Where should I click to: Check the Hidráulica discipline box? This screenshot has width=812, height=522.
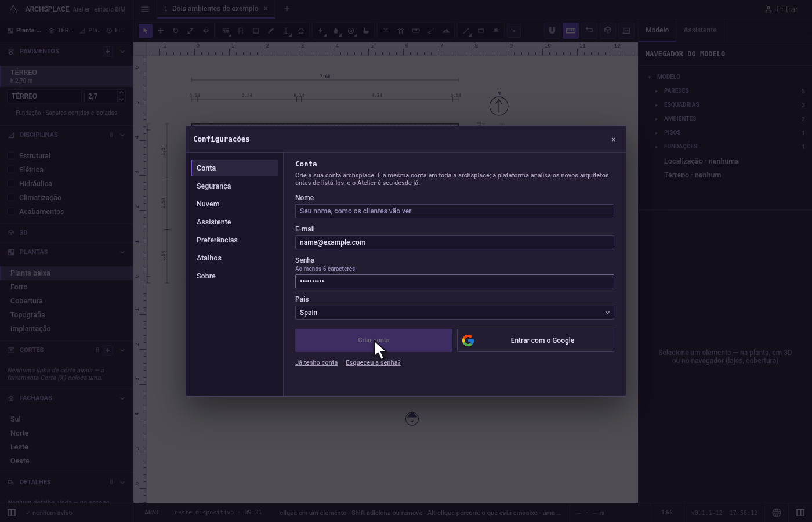click(x=11, y=184)
